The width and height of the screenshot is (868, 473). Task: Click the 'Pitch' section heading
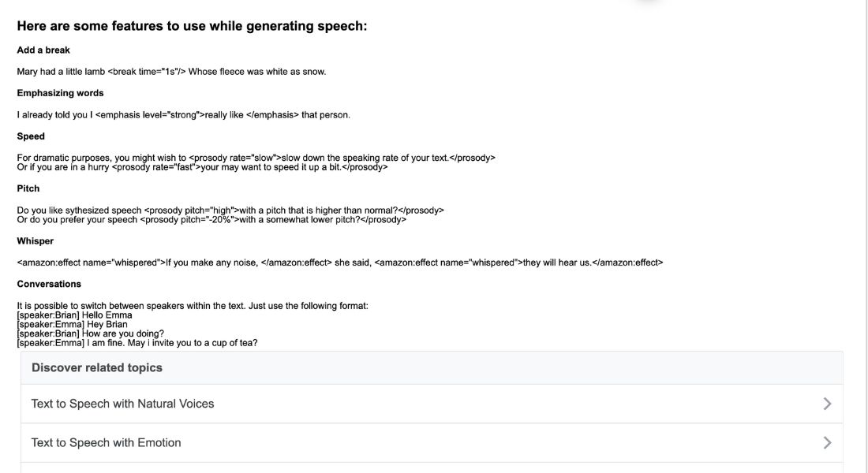pyautogui.click(x=28, y=188)
